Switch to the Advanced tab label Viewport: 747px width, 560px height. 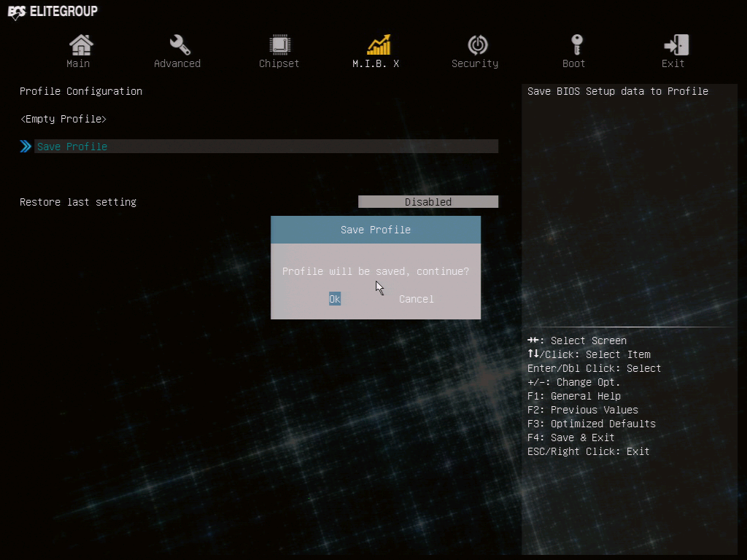click(x=177, y=63)
